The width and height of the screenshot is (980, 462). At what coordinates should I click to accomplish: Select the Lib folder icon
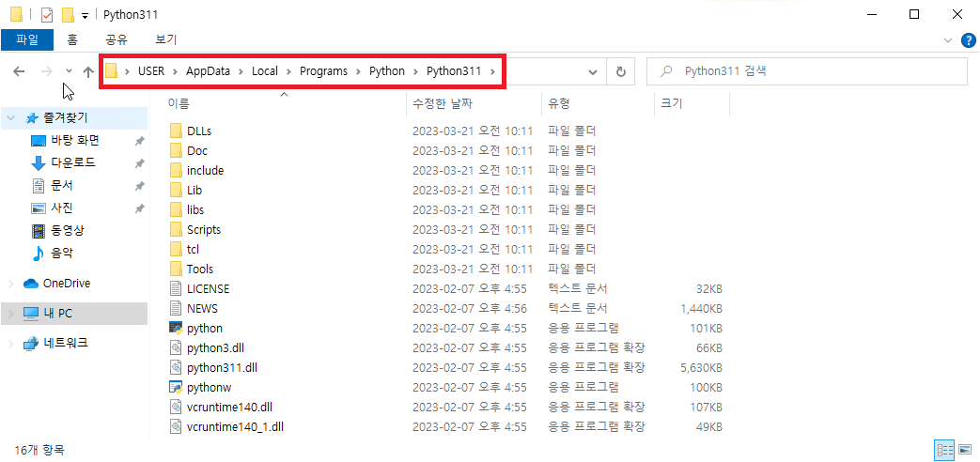176,190
